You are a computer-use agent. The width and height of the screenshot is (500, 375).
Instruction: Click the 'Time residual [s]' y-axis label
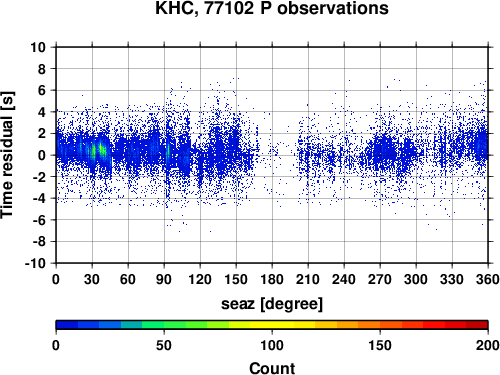7,155
